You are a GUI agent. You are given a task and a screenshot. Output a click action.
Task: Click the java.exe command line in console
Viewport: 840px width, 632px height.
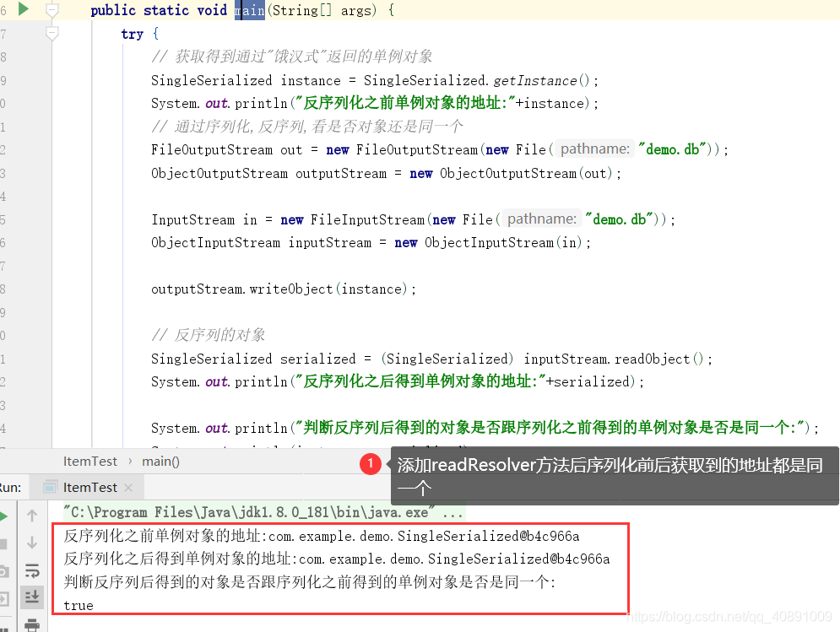tap(263, 512)
